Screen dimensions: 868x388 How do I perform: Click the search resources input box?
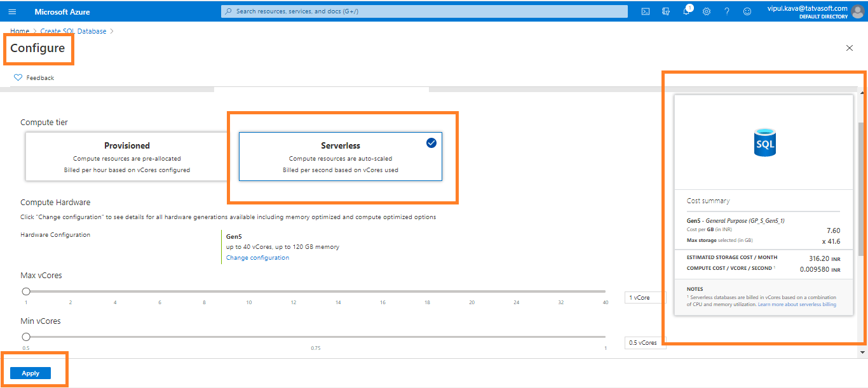pos(424,11)
